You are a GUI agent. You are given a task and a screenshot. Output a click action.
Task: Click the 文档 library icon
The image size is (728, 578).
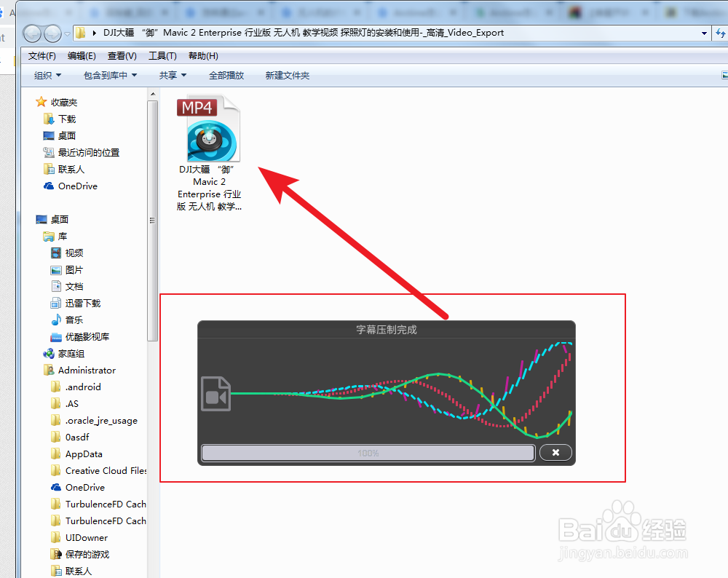click(x=56, y=286)
